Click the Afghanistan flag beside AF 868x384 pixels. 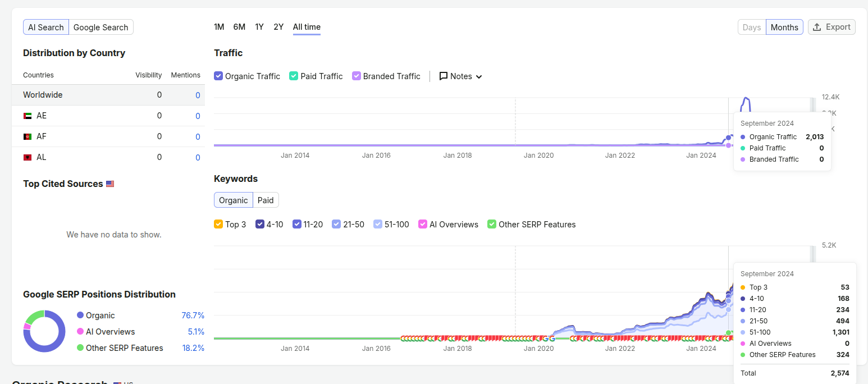coord(28,136)
